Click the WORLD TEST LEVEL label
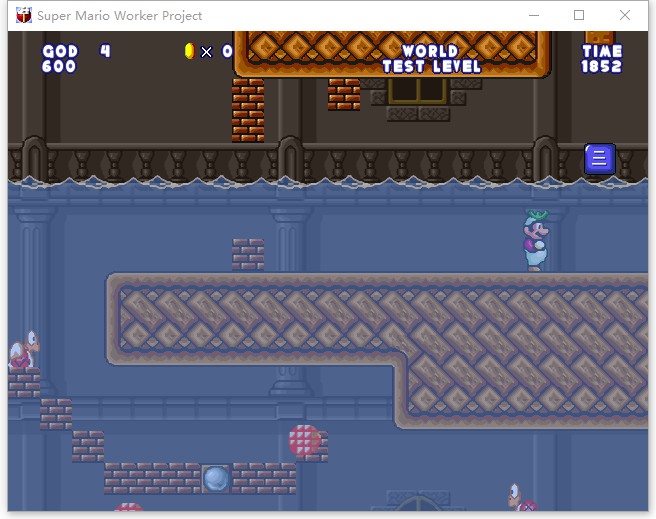656x519 pixels. coord(432,59)
